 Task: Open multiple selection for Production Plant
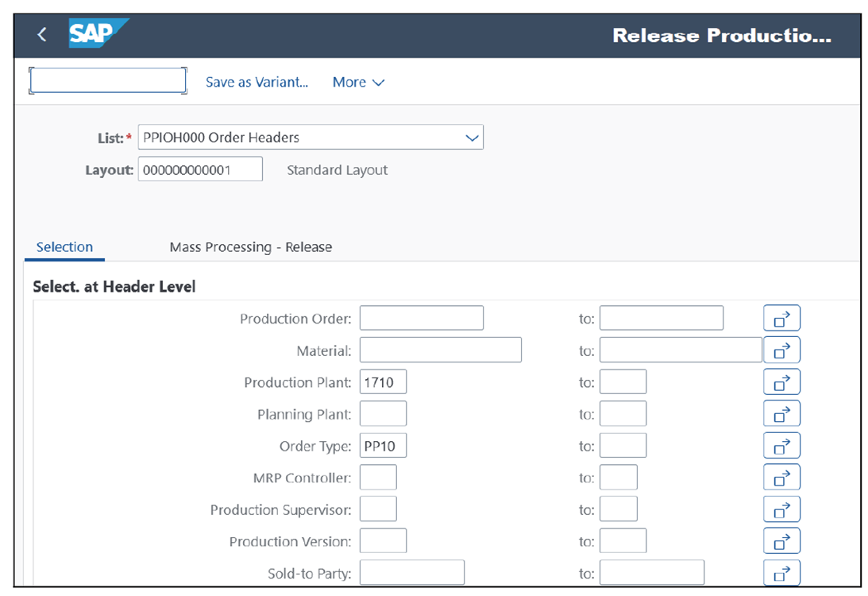click(x=781, y=381)
